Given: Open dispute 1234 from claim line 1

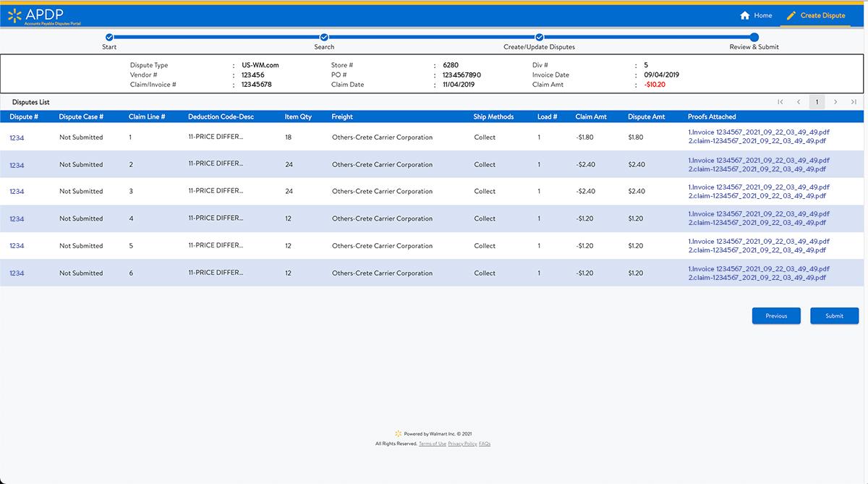Looking at the screenshot, I should point(17,137).
